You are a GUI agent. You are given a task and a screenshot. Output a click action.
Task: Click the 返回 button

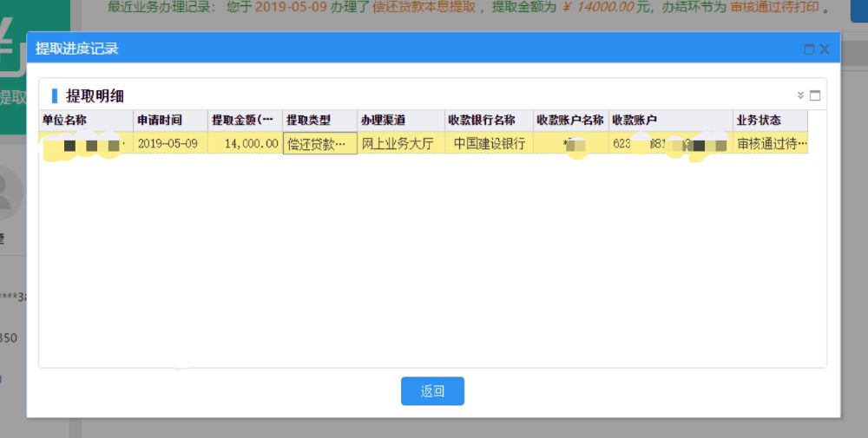pos(432,391)
